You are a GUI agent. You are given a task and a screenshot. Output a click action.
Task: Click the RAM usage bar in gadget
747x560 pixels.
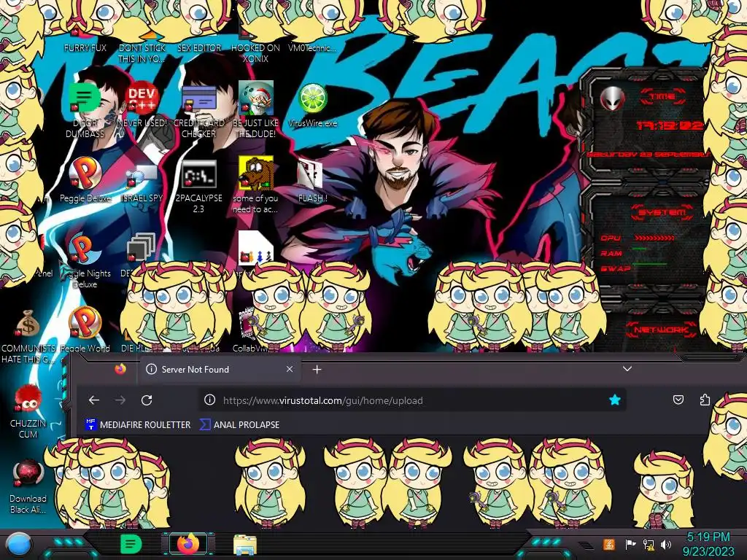[x=640, y=249]
